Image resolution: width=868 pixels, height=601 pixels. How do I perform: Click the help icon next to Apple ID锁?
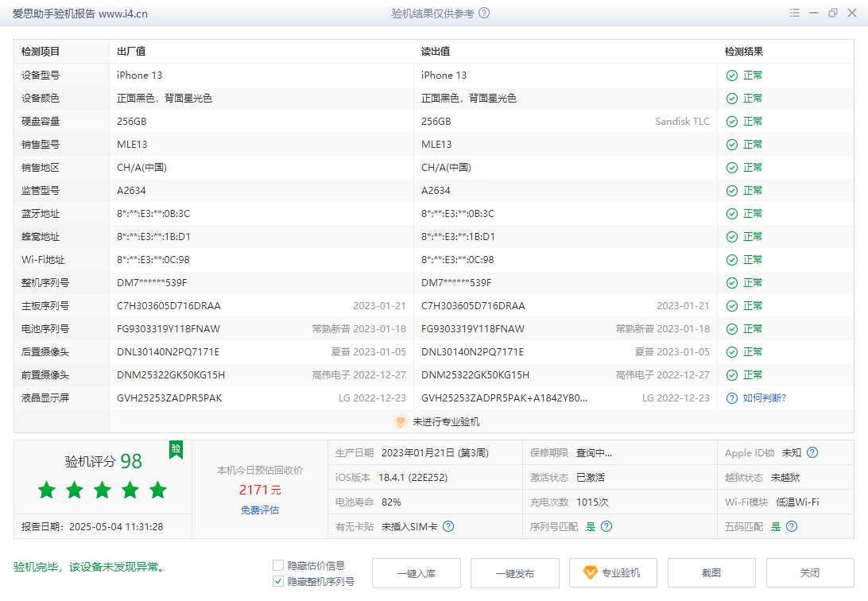(x=812, y=452)
